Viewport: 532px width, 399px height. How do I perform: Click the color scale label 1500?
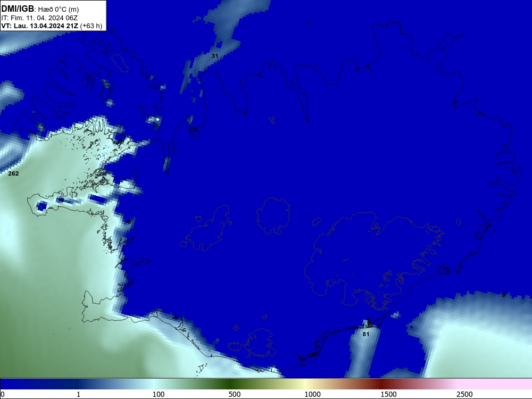(x=388, y=394)
